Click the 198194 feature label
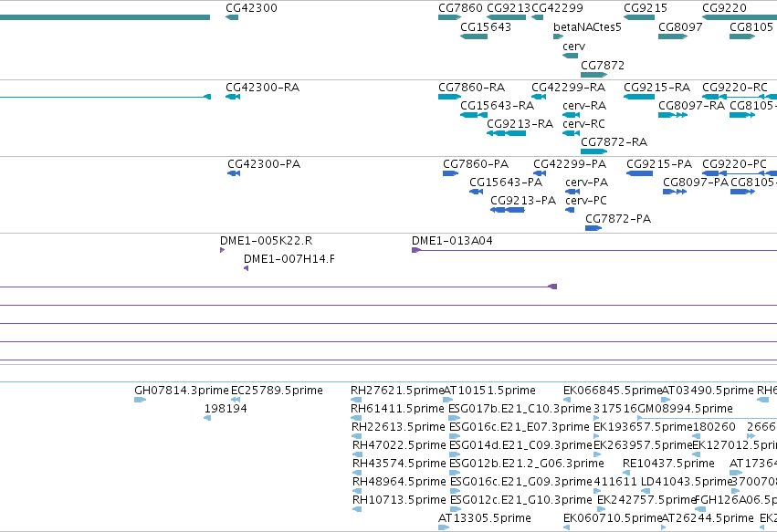Viewport: 777px width, 532px height. click(226, 409)
